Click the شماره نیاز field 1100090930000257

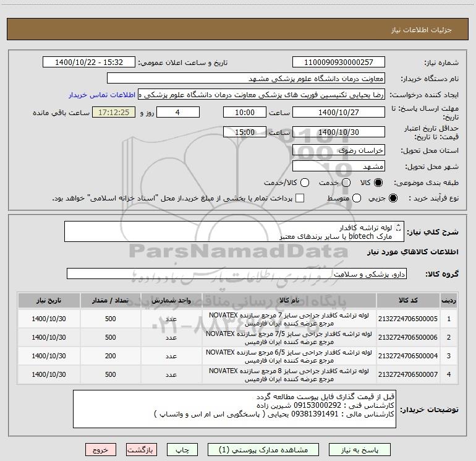339,62
